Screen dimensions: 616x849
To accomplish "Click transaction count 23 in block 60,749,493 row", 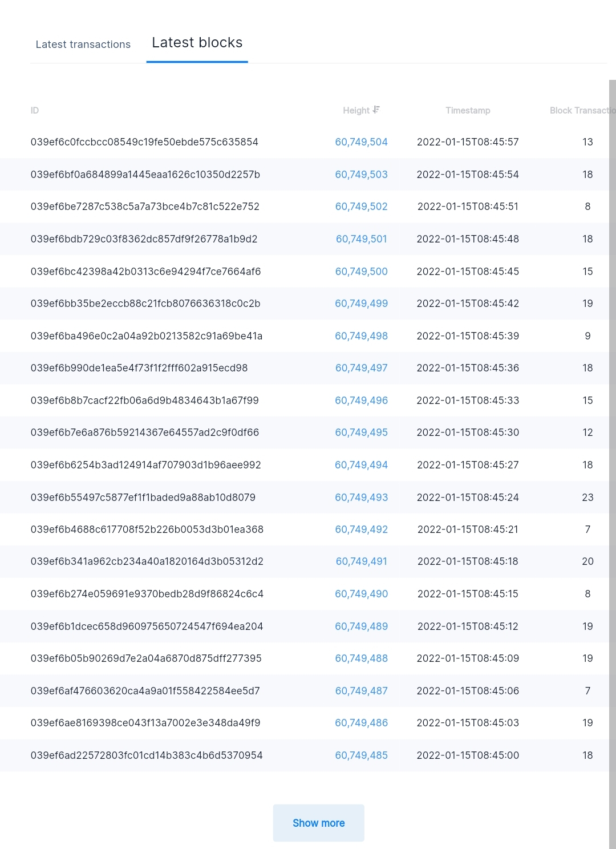I will tap(587, 498).
